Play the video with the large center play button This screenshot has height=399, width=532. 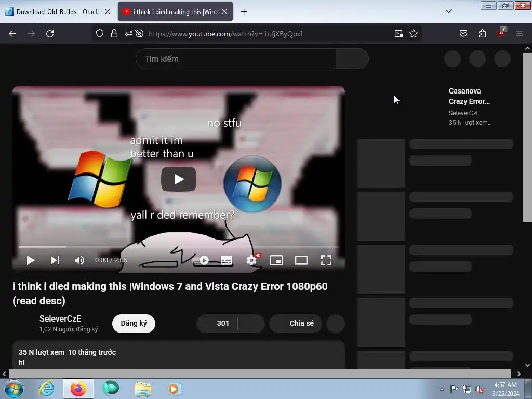179,179
